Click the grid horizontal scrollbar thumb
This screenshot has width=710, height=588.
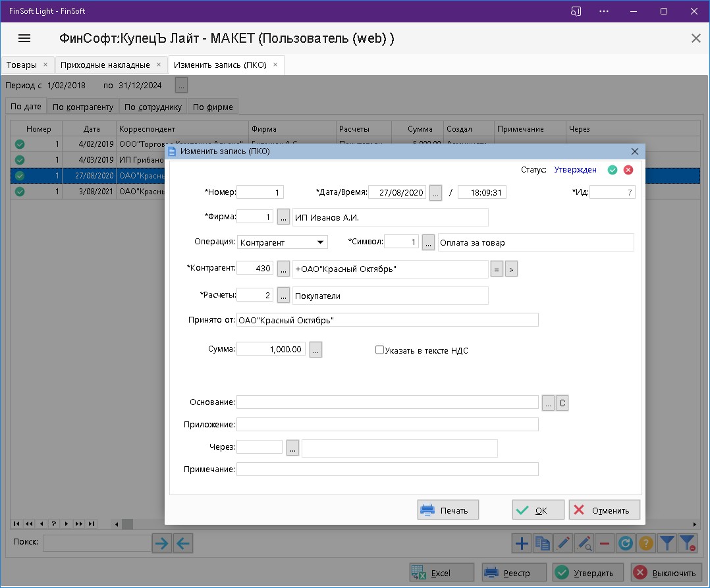coord(126,524)
